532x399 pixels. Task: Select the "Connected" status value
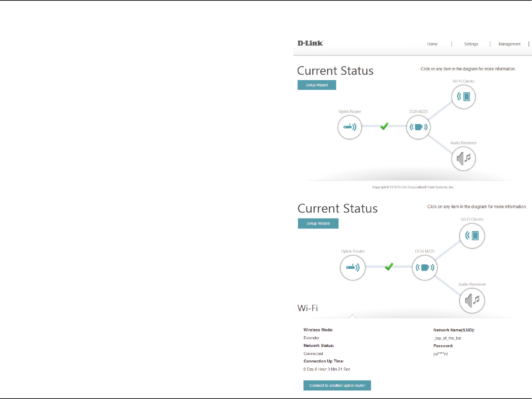pos(313,354)
